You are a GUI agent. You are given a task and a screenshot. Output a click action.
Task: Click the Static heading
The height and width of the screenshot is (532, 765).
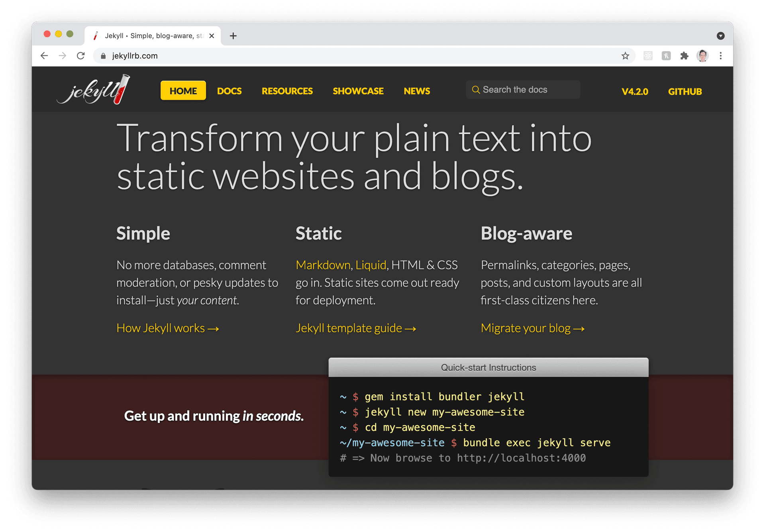pos(318,234)
